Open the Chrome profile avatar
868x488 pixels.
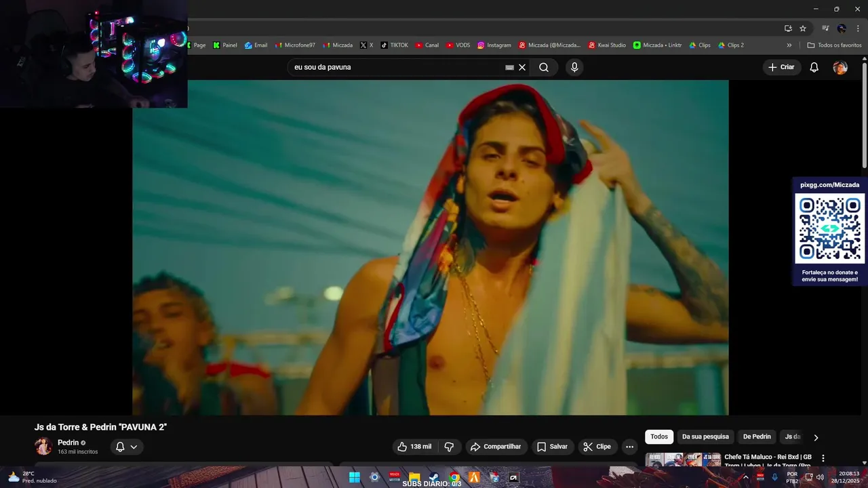[842, 28]
